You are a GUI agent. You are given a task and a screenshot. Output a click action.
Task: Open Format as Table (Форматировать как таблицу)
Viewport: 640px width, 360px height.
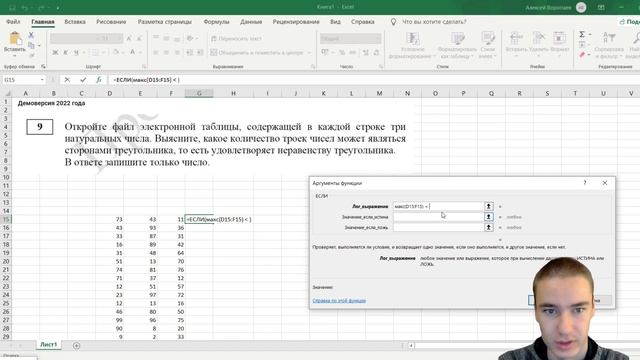(457, 45)
